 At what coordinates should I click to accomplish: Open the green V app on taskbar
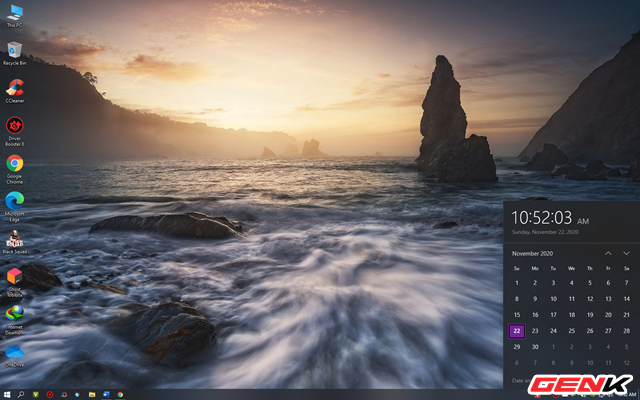[36, 395]
